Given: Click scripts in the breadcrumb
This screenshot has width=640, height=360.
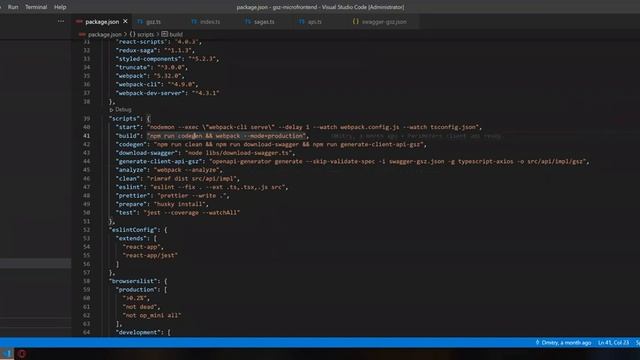Looking at the screenshot, I should coord(145,34).
